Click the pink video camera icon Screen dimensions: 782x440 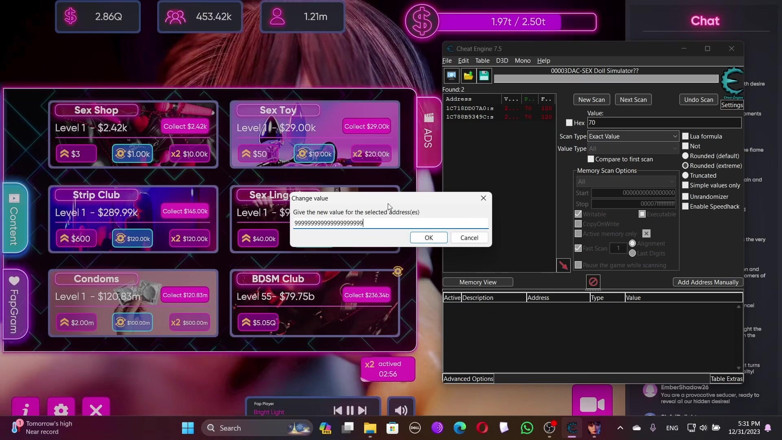coord(592,404)
